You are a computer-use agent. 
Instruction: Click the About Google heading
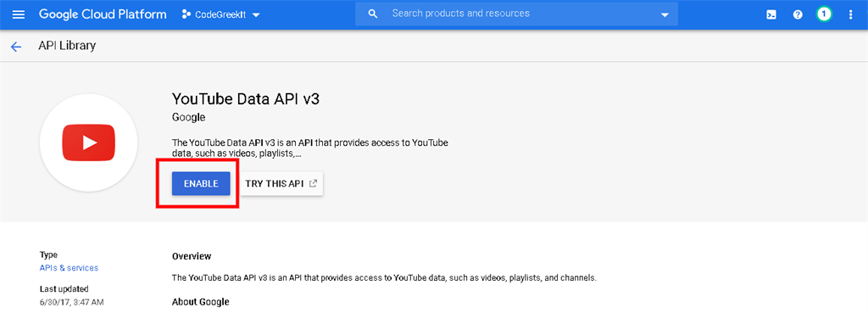[200, 302]
